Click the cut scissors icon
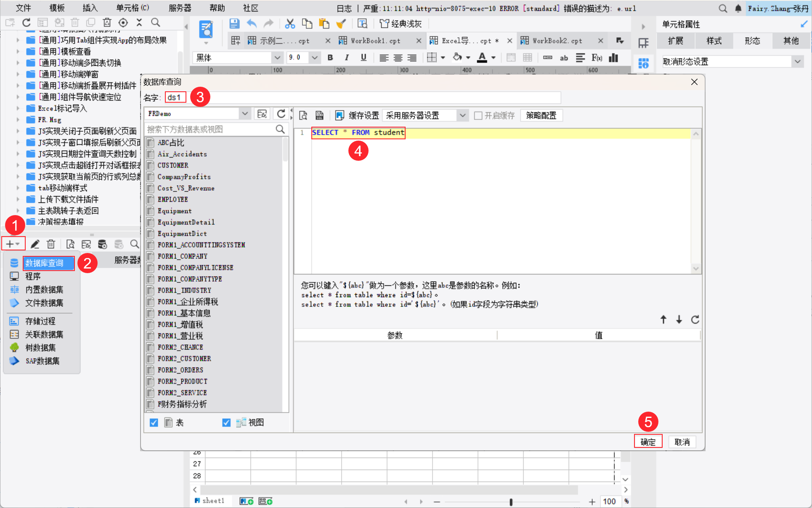The height and width of the screenshot is (508, 812). pos(290,24)
